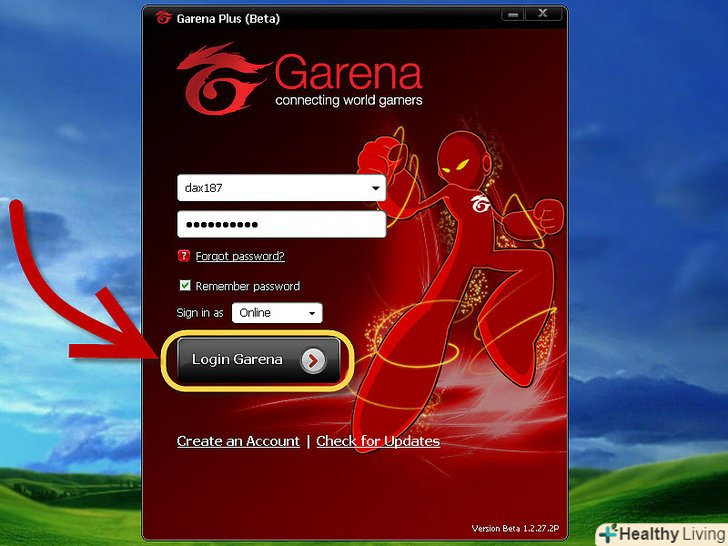Expand the username dropdown arrow
The width and height of the screenshot is (728, 546).
375,188
